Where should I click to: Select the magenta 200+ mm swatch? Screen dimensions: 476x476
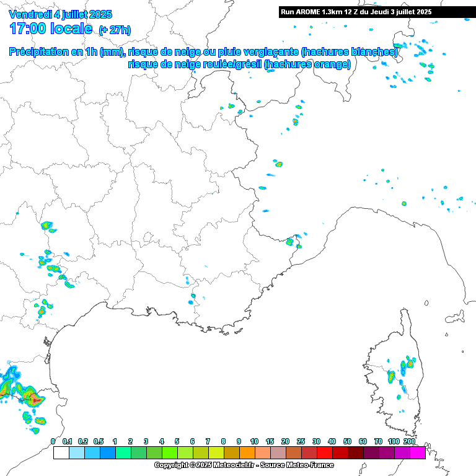417,452
